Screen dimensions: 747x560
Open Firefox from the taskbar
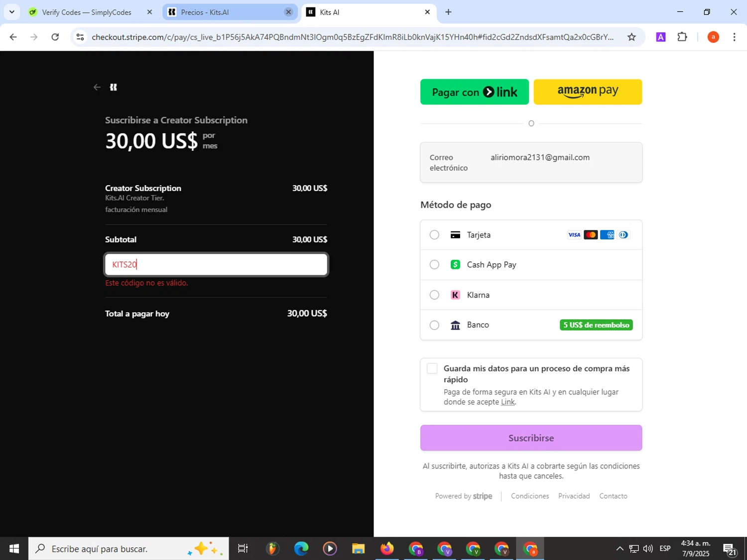coord(387,549)
